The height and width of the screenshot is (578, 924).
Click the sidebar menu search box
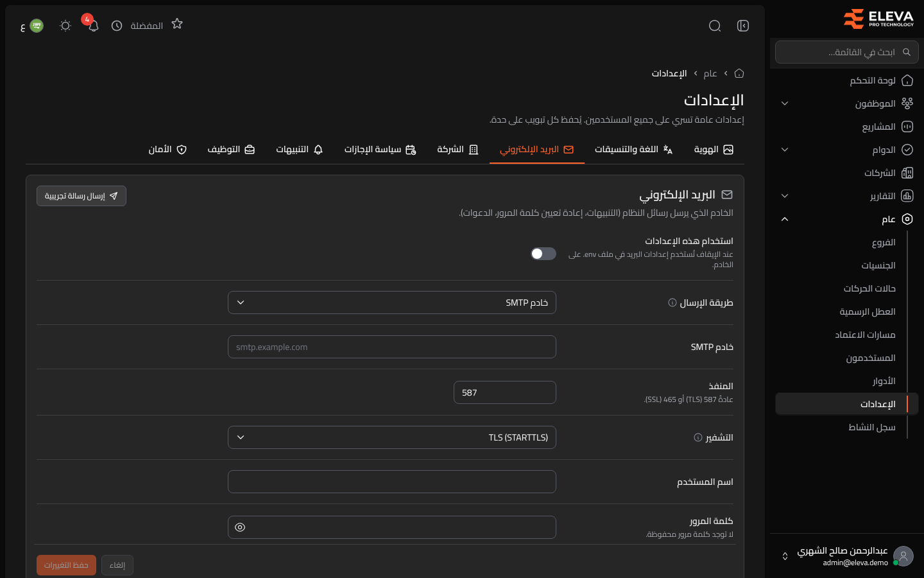(847, 52)
